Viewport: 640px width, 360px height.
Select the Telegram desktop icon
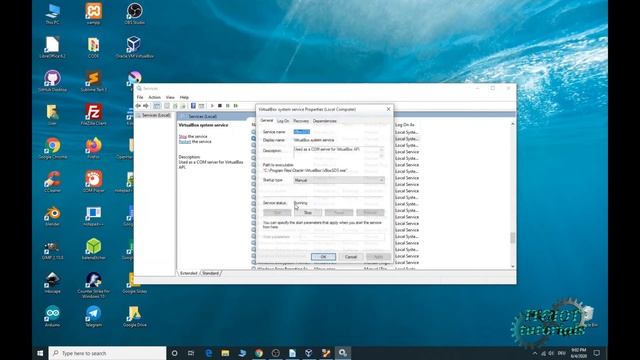click(93, 316)
